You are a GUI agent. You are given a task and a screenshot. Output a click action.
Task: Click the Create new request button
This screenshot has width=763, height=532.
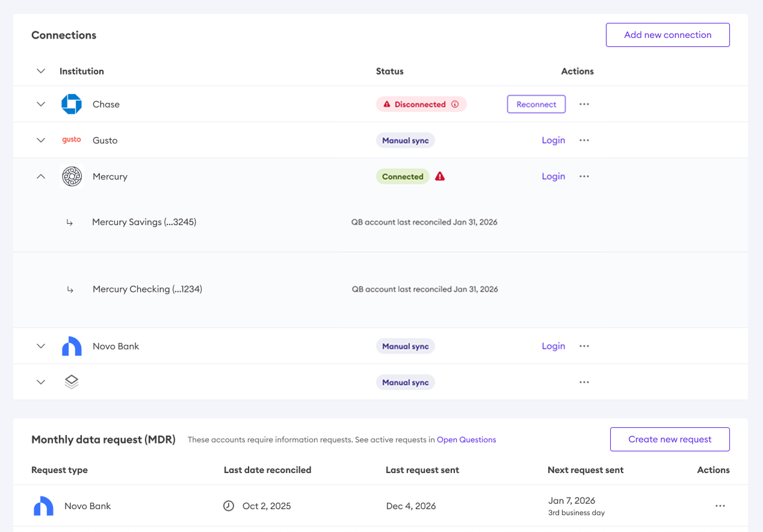pyautogui.click(x=670, y=439)
